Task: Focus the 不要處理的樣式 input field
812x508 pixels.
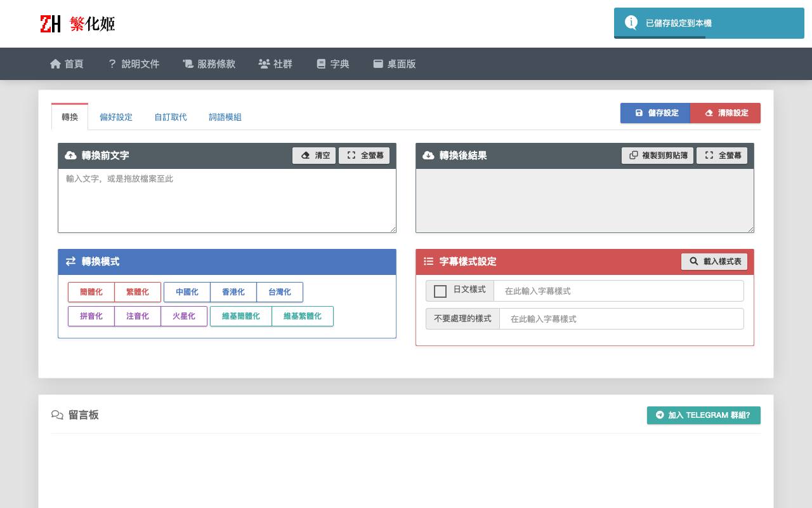Action: [x=622, y=319]
